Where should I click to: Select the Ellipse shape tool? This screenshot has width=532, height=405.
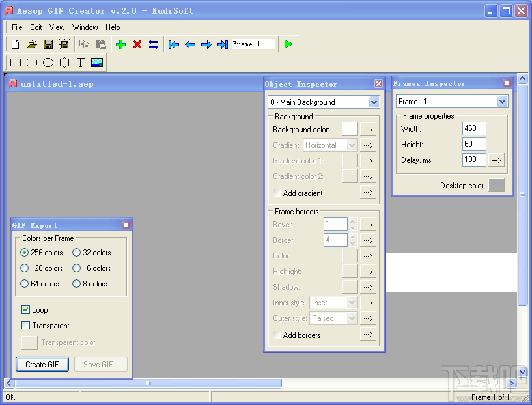pos(48,63)
